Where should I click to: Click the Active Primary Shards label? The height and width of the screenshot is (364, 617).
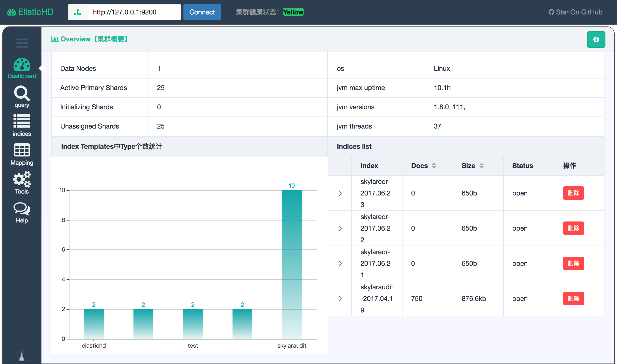[x=93, y=88]
